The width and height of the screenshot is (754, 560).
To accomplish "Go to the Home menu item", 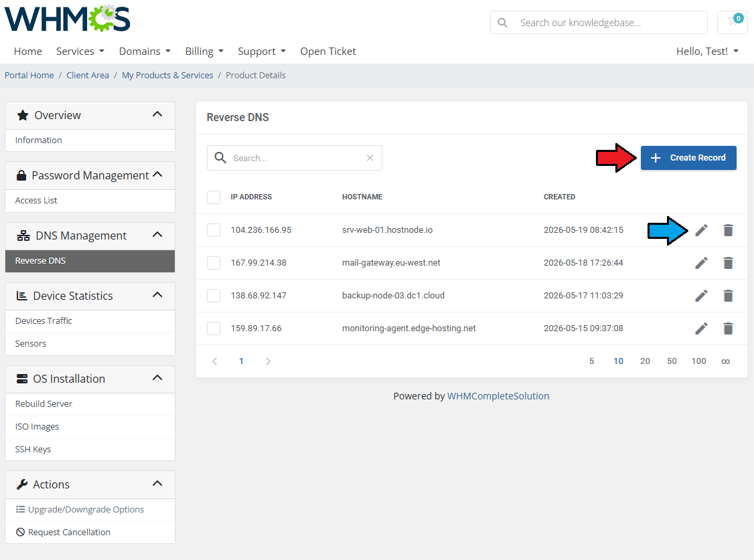I will point(28,52).
